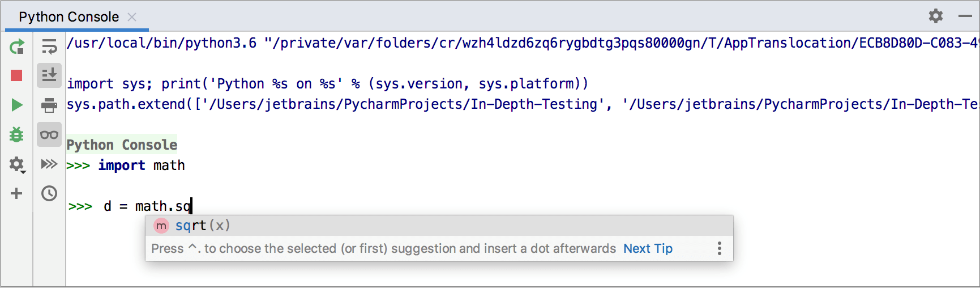Click the Next Tip link
Image resolution: width=980 pixels, height=288 pixels.
coord(648,248)
